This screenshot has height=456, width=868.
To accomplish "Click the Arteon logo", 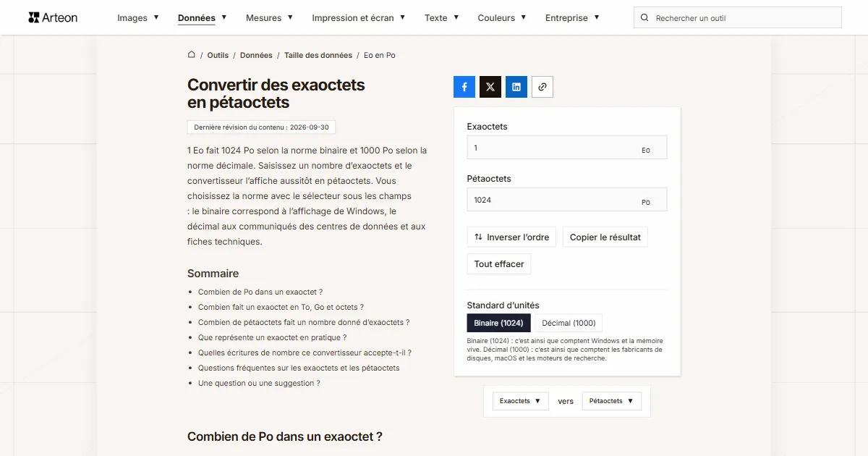I will 53,17.
